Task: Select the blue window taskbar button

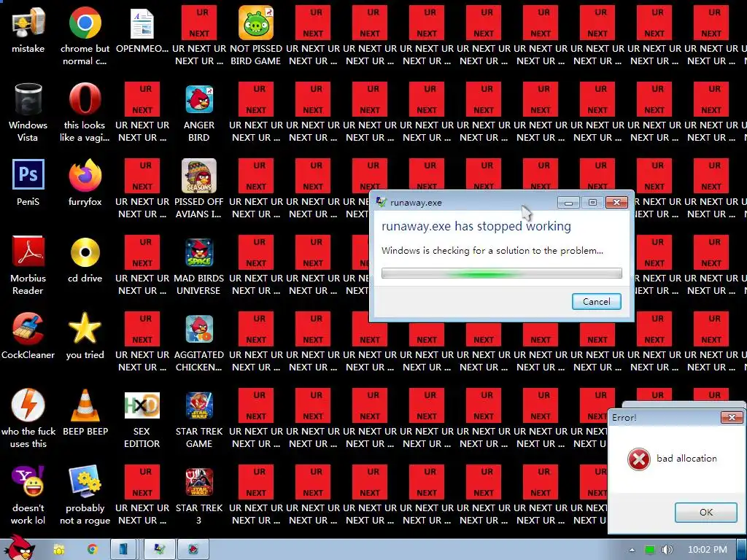Action: pyautogui.click(x=124, y=550)
